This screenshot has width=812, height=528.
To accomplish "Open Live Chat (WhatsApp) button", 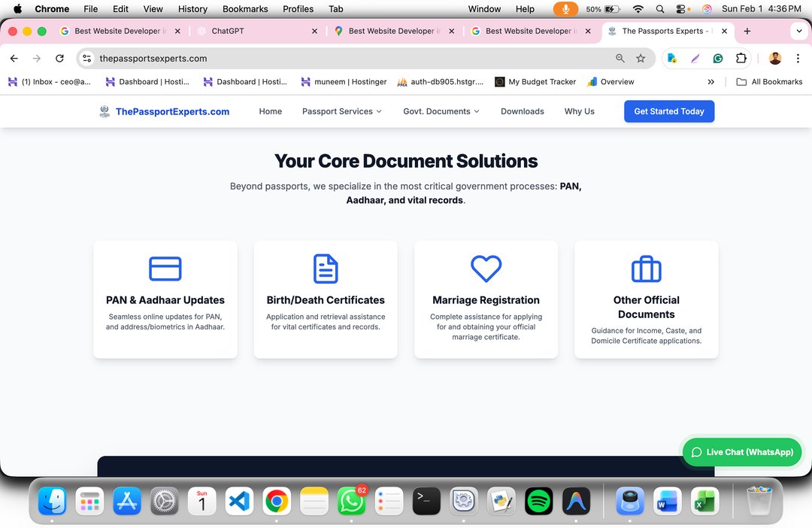I will (x=741, y=452).
